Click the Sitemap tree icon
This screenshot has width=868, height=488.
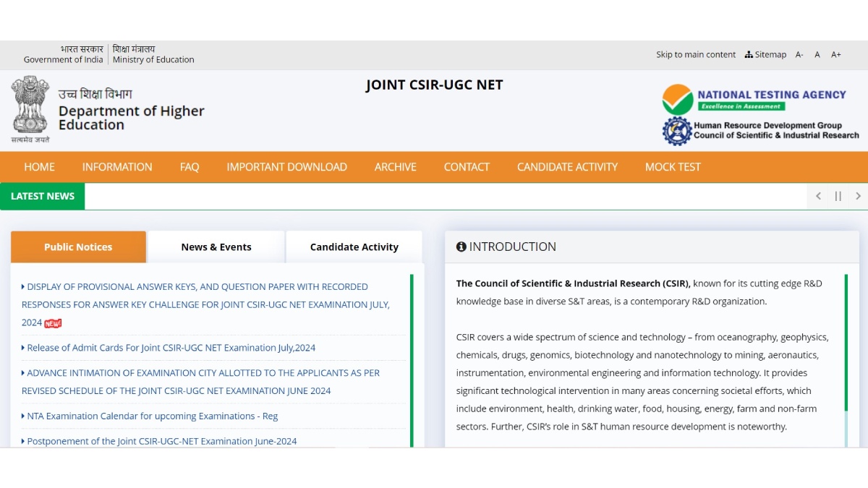coord(748,54)
